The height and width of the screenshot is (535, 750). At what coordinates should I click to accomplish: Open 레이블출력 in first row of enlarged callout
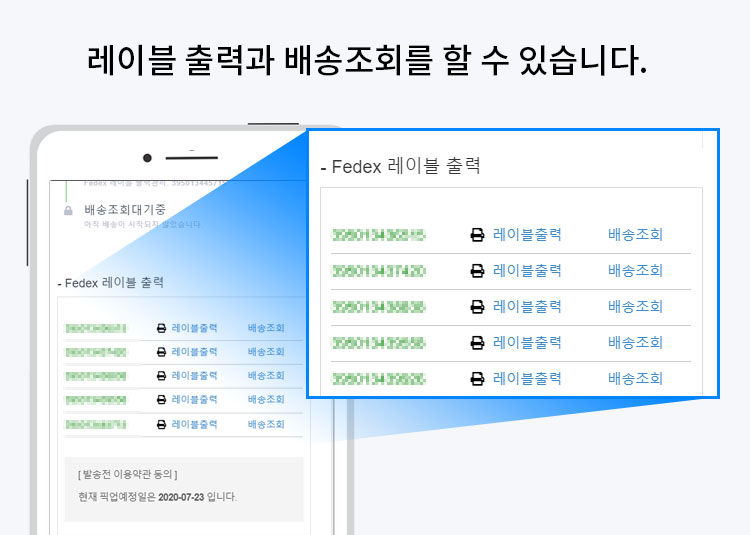[x=527, y=235]
